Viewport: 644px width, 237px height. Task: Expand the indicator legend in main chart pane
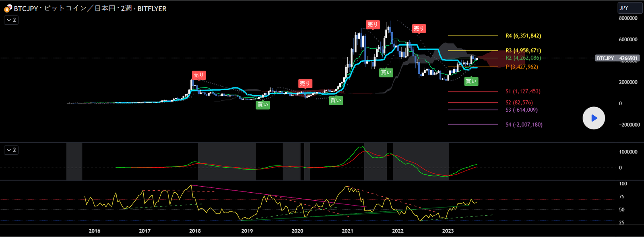coord(11,20)
